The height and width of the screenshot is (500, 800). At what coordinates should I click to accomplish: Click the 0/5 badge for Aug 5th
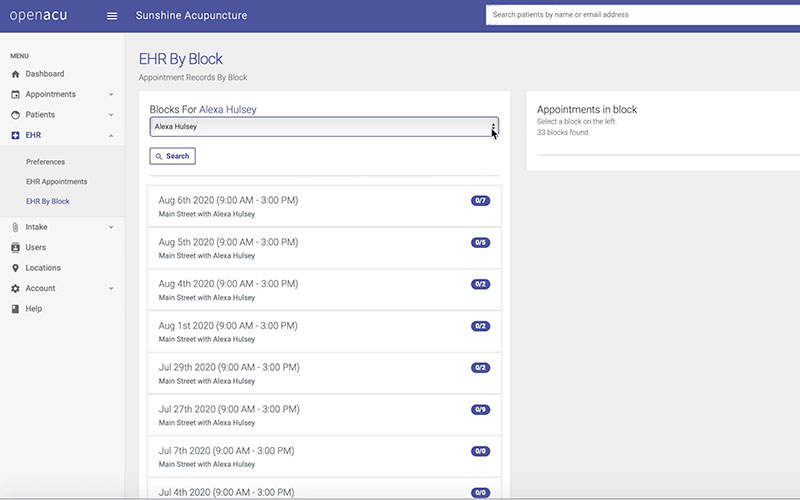point(481,242)
